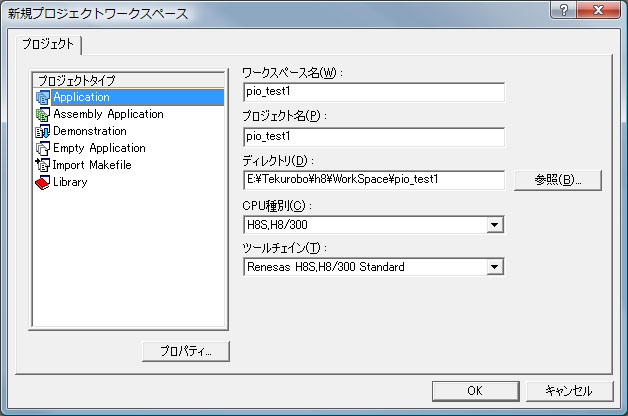The image size is (628, 416).
Task: Click the Demonstration project icon
Action: tap(43, 132)
